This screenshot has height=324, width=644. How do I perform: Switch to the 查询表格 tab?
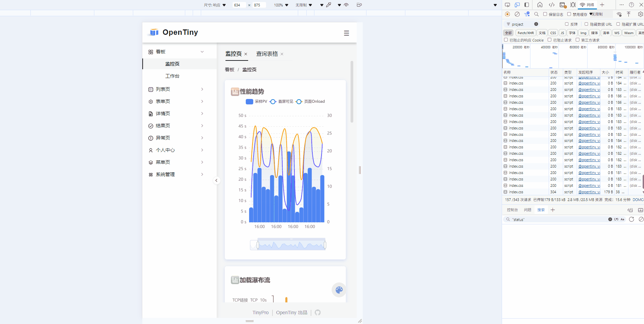(267, 54)
